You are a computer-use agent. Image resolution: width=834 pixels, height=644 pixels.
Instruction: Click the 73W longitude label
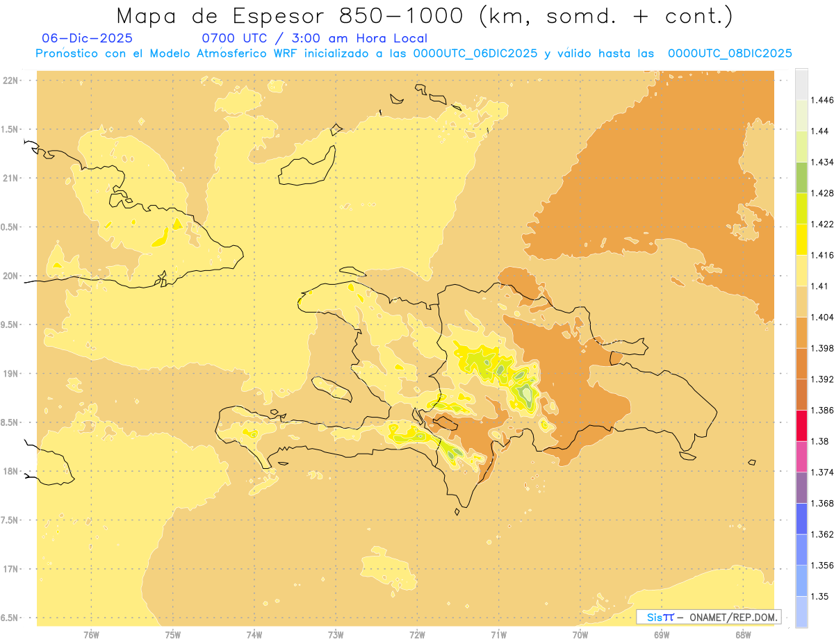pyautogui.click(x=336, y=635)
